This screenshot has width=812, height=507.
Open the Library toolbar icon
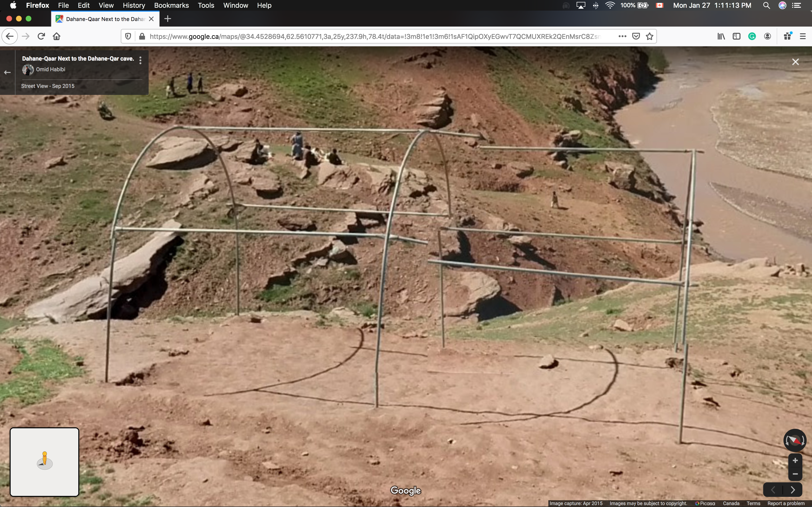(x=721, y=36)
